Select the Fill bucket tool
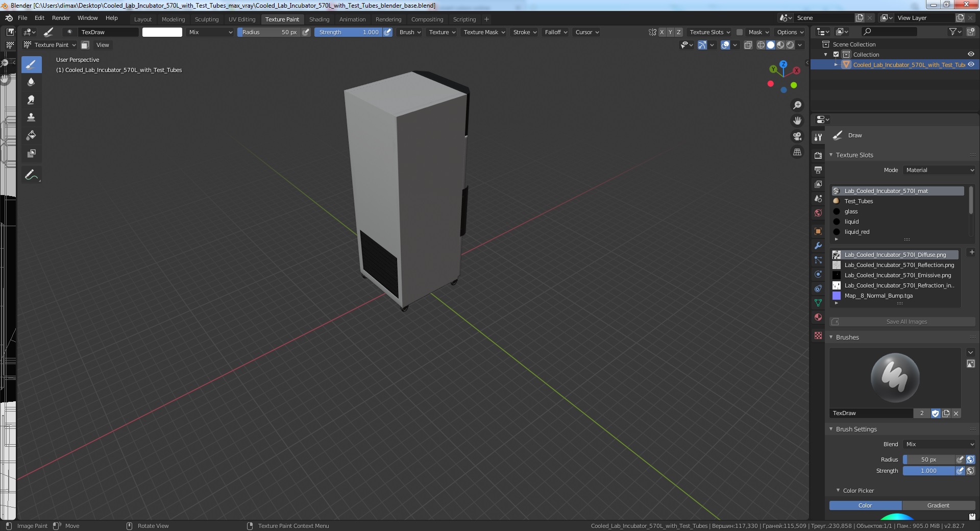Viewport: 980px width, 531px height. 31,135
